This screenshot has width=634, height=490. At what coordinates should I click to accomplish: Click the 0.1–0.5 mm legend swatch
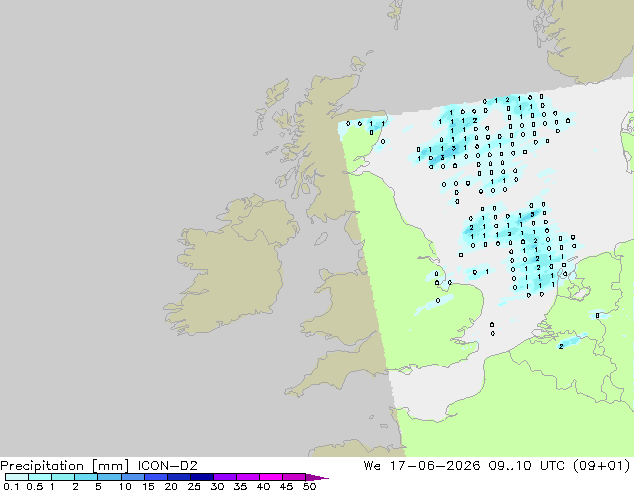17,477
